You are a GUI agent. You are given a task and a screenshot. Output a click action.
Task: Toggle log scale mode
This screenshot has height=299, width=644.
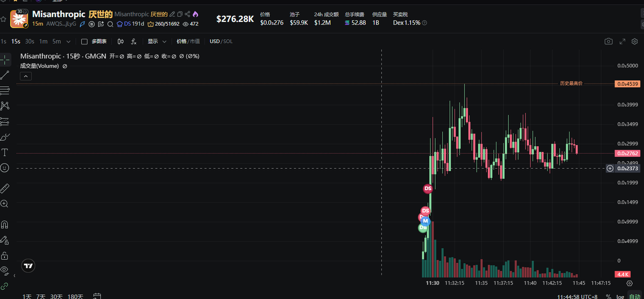(620, 296)
